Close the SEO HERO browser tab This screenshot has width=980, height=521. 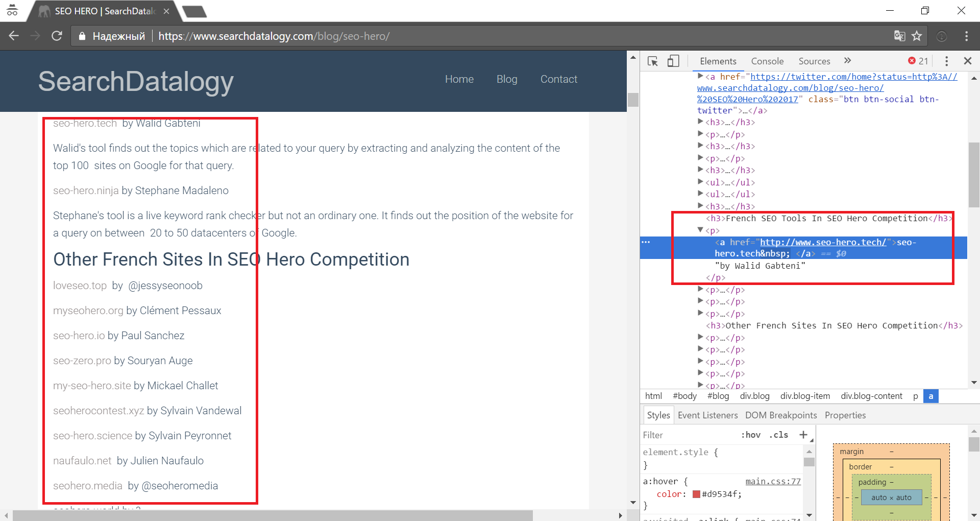(x=166, y=11)
